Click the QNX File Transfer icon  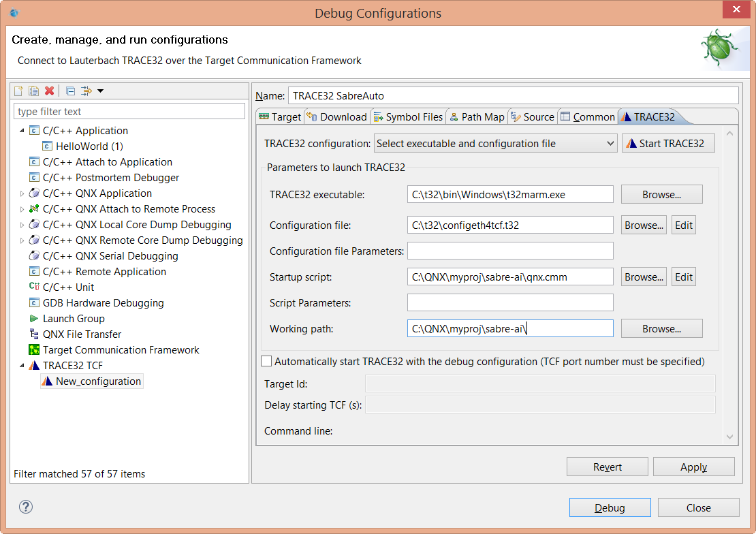coord(34,334)
